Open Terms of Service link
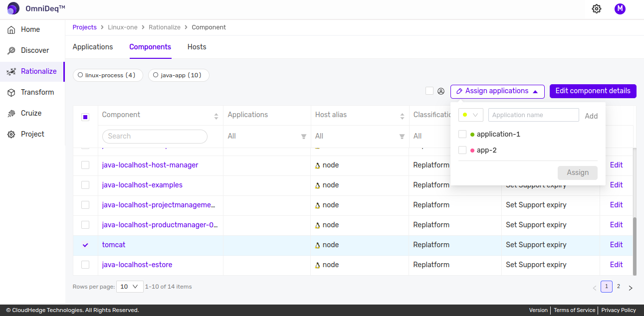 point(575,310)
